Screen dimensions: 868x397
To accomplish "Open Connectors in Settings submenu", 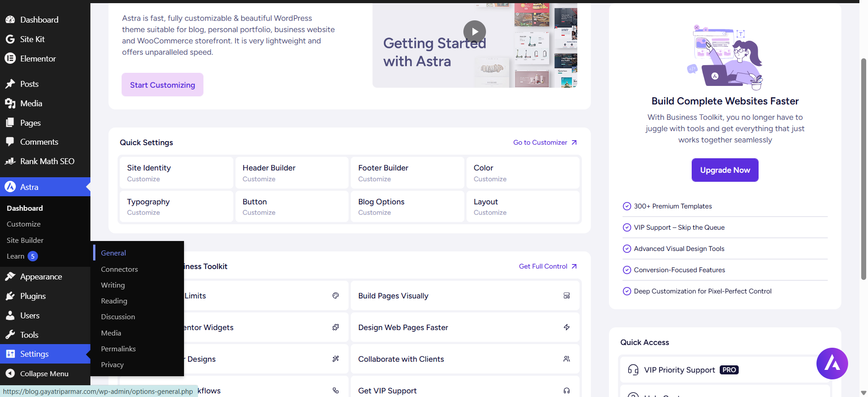I will [x=119, y=269].
